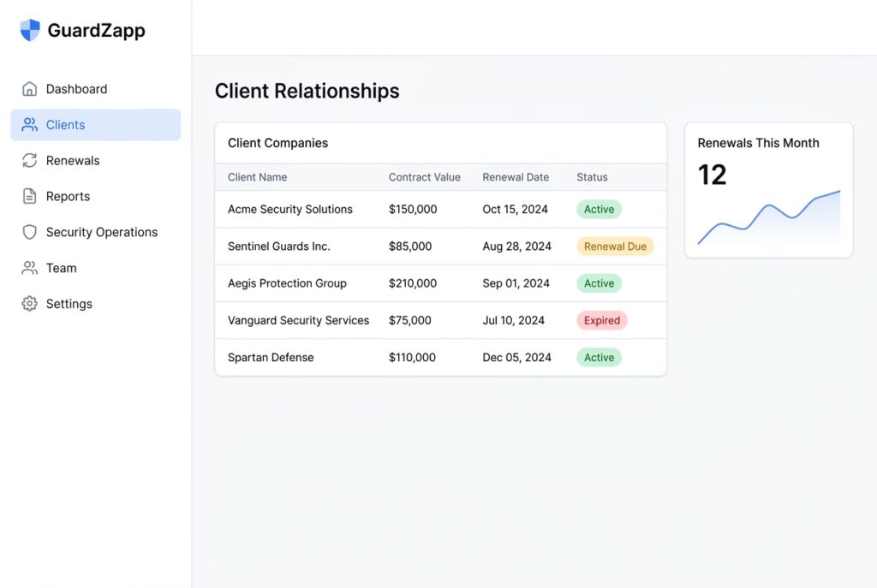Sort by Contract Value column header

point(425,177)
